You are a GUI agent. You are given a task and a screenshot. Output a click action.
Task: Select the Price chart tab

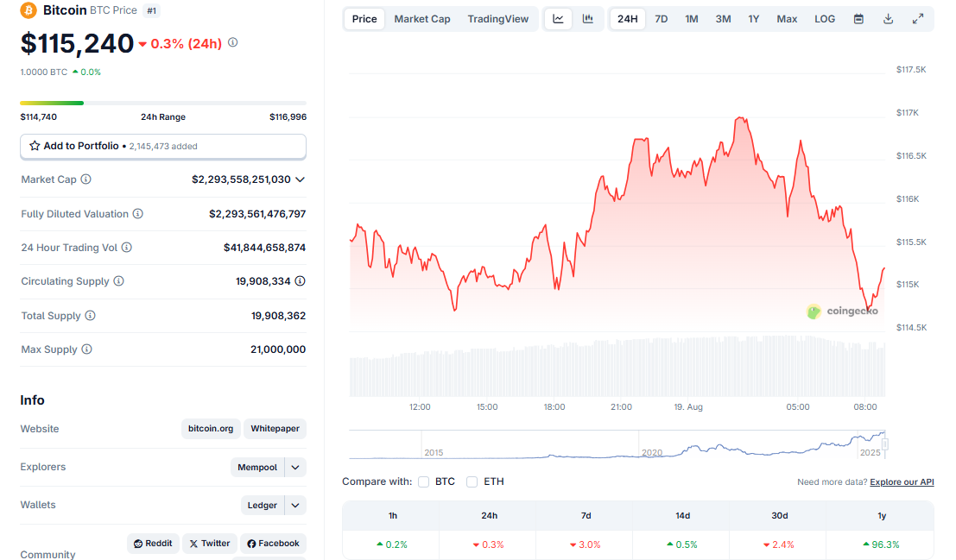[364, 19]
